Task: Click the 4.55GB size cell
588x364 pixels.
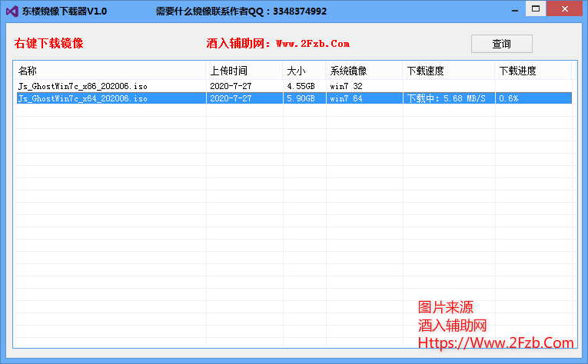Action: click(x=301, y=86)
